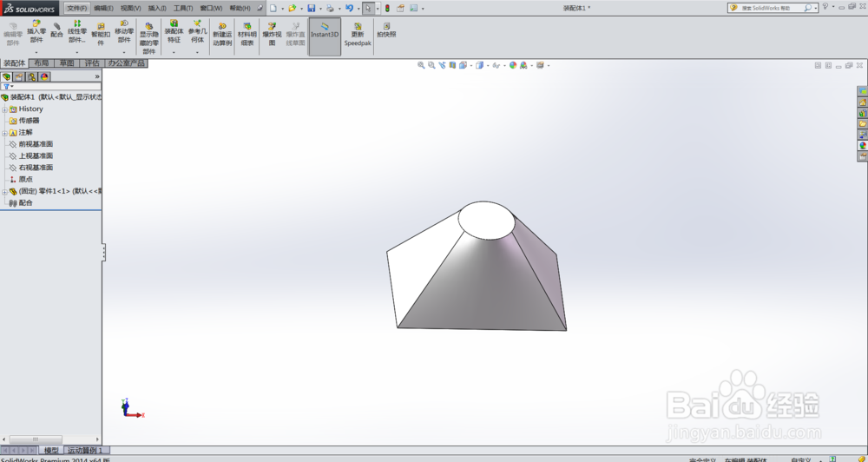Toggle the Instant3D button
This screenshot has height=462, width=868.
coord(325,36)
